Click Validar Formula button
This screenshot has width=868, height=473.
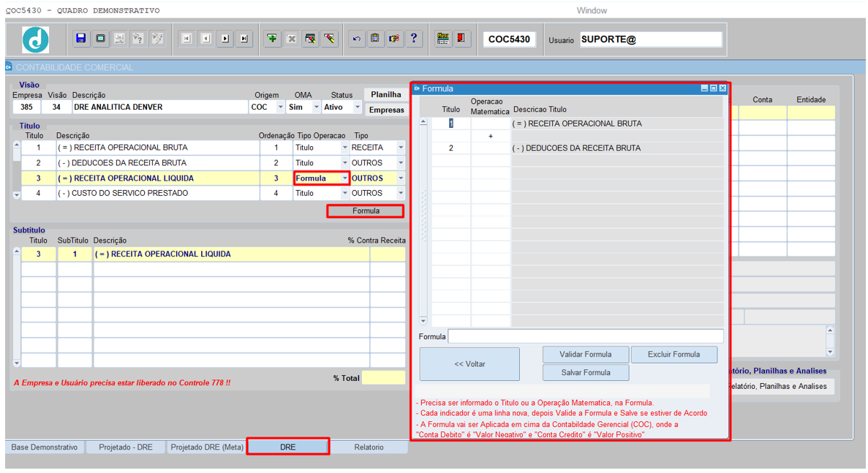(x=586, y=355)
